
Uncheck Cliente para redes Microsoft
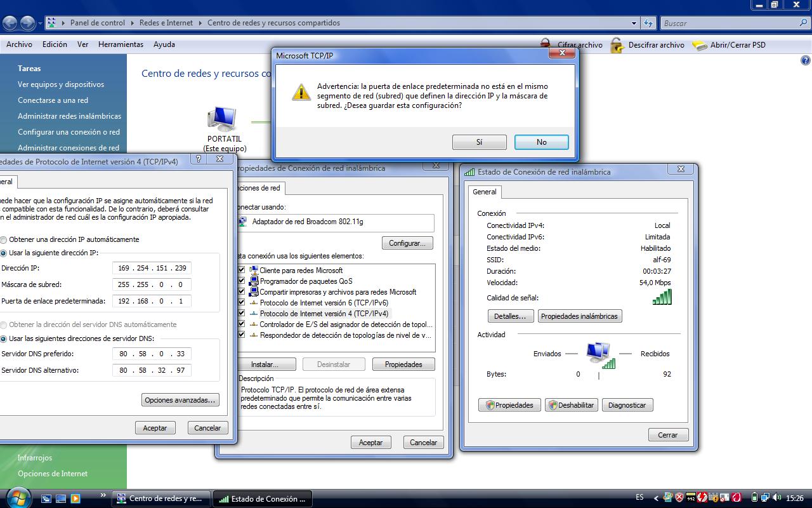[241, 271]
